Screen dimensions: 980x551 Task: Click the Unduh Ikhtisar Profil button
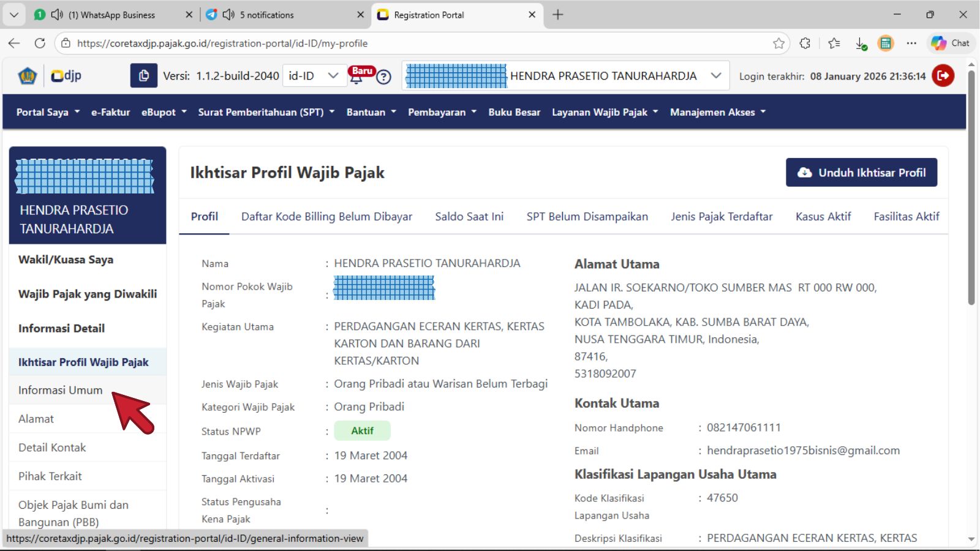click(x=861, y=173)
